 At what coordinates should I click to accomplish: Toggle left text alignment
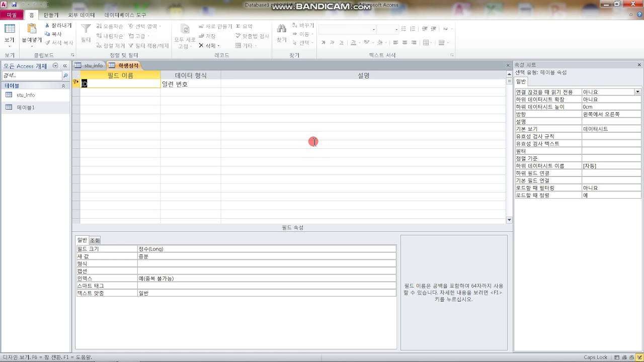pos(395,43)
